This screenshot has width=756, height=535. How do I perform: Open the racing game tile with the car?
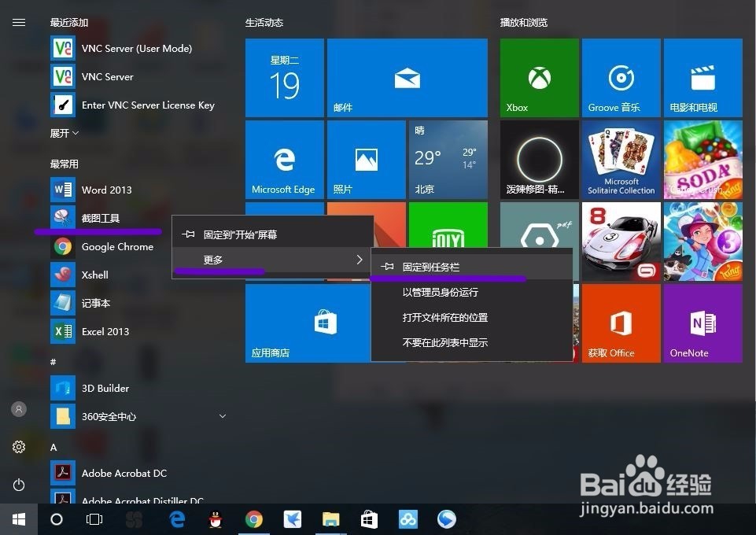621,242
